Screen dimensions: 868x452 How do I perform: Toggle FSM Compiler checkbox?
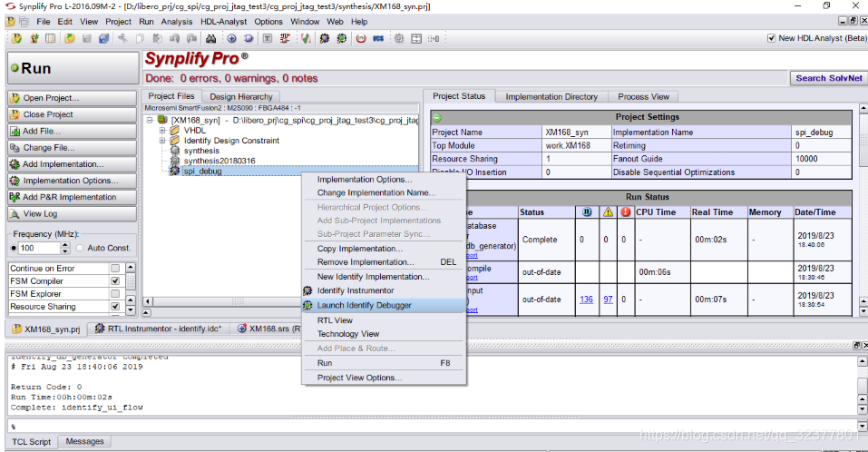pos(115,280)
